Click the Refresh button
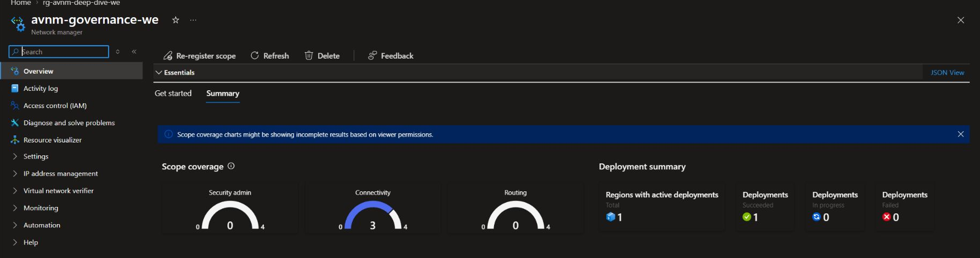The height and width of the screenshot is (258, 980). [270, 55]
